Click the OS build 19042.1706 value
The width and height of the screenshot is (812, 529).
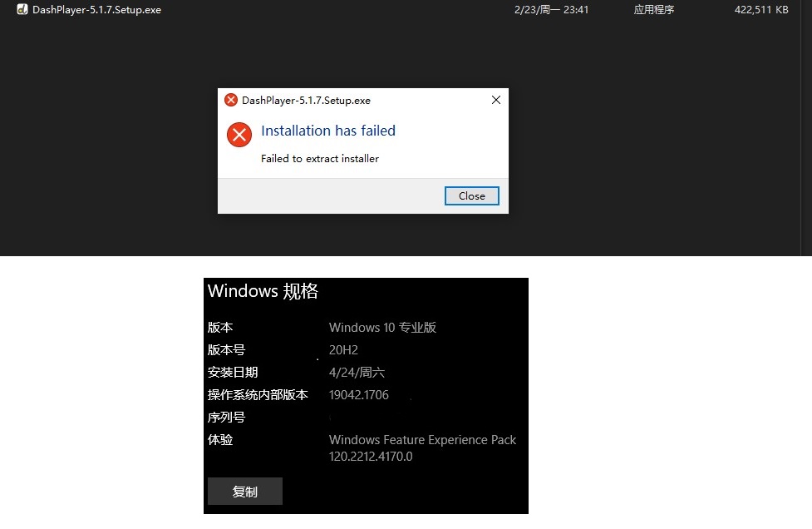pos(358,395)
